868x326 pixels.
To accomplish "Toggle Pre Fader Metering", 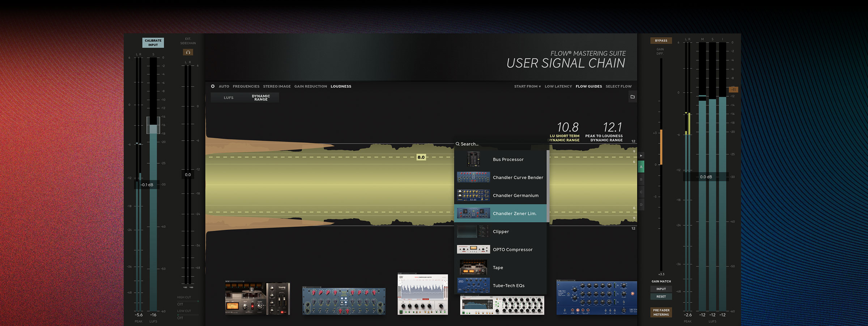I will coord(661,312).
